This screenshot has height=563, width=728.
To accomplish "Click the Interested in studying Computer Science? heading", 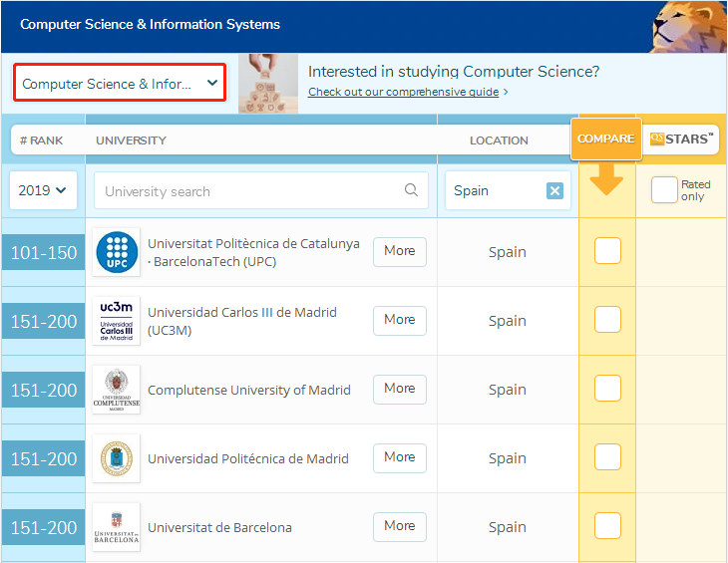I will pyautogui.click(x=454, y=72).
